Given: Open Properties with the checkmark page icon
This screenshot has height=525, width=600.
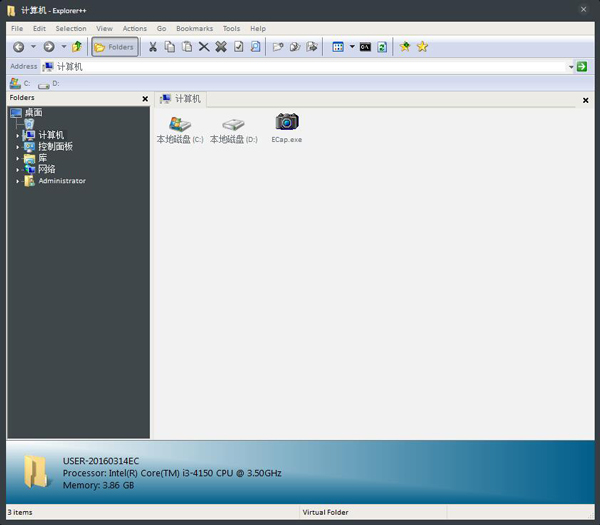Looking at the screenshot, I should point(238,47).
